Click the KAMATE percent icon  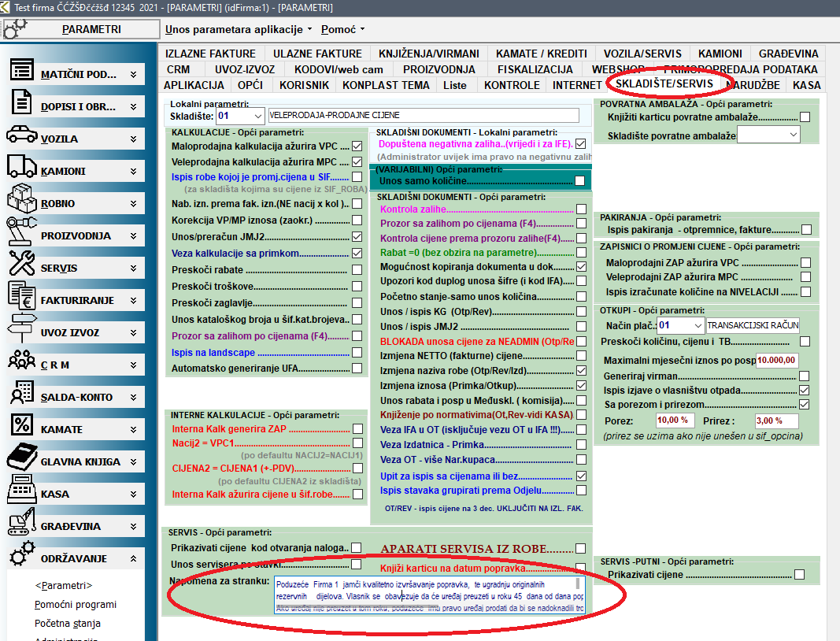click(22, 424)
